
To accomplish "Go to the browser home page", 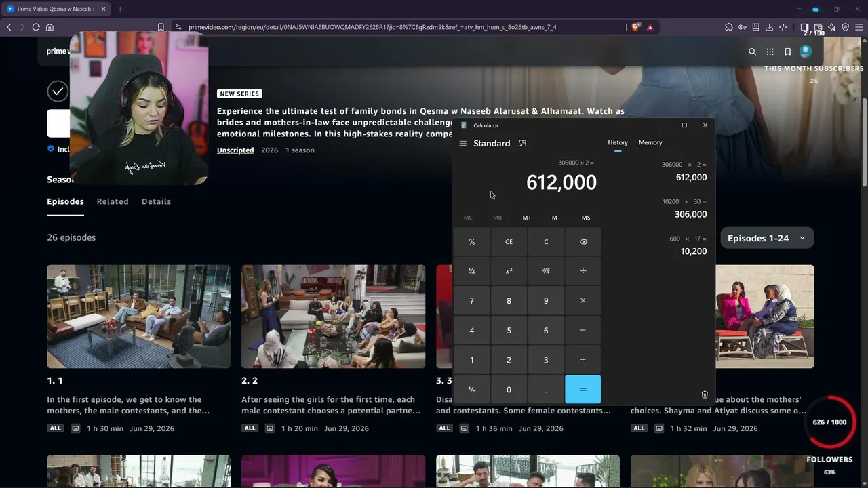I will [50, 27].
